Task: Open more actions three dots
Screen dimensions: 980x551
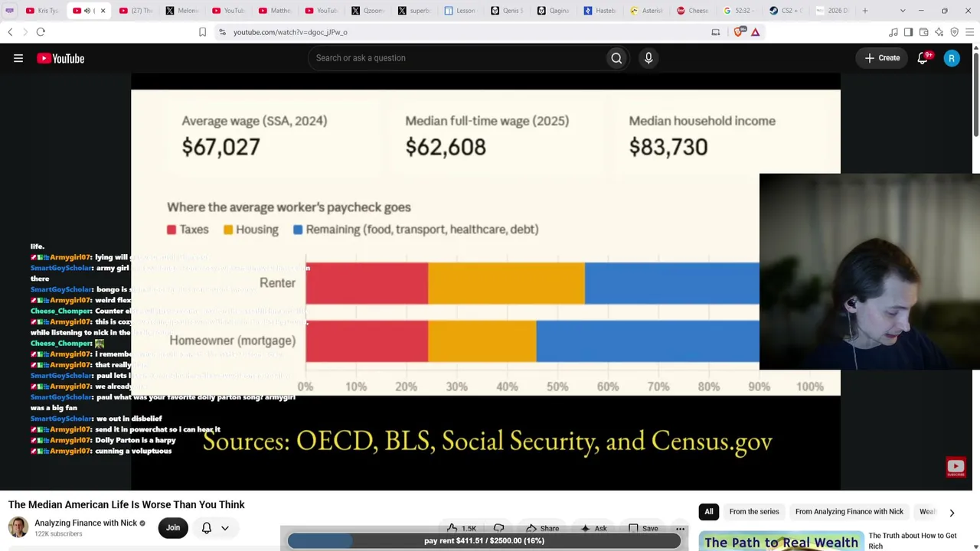Action: click(x=680, y=528)
